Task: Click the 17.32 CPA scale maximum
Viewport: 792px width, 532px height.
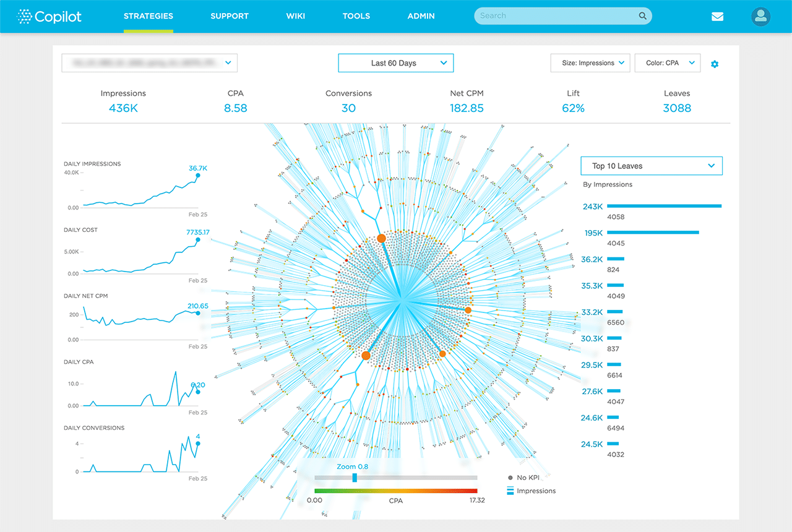Action: coord(477,500)
